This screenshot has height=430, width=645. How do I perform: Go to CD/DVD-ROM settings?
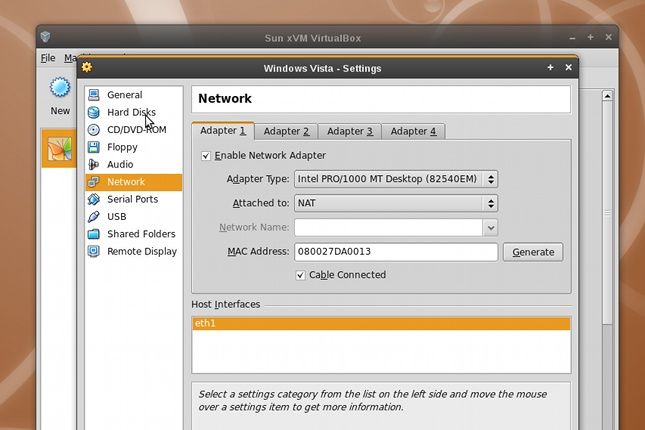point(134,130)
